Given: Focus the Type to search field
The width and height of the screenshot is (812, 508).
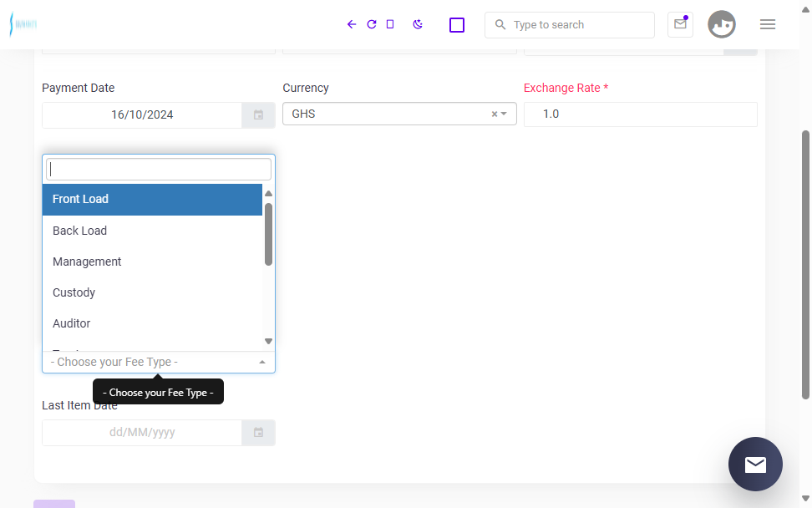Looking at the screenshot, I should point(570,25).
